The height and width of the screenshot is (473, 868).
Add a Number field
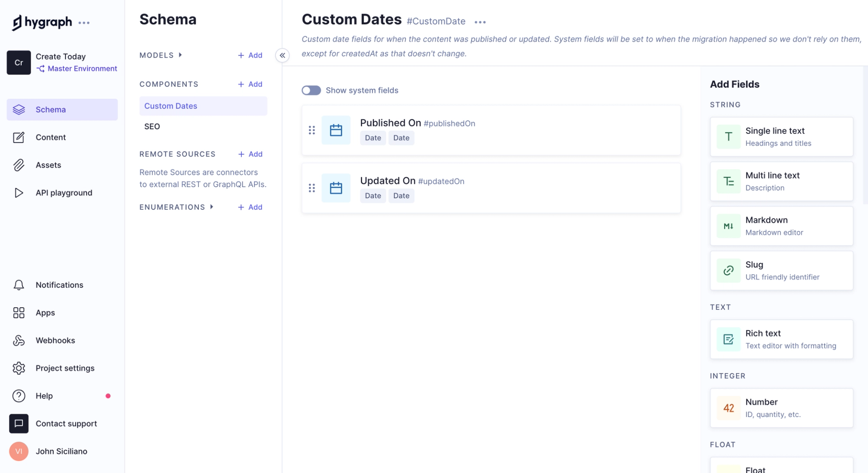pyautogui.click(x=781, y=408)
